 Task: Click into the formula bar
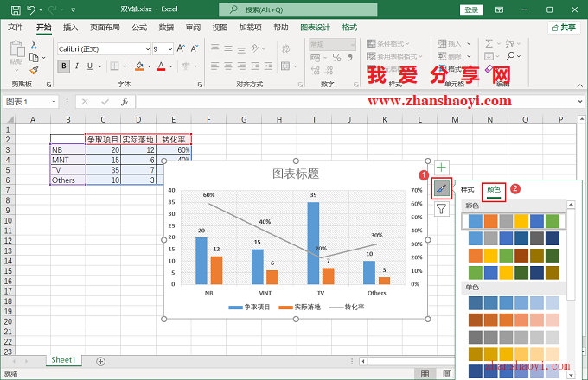(356, 102)
